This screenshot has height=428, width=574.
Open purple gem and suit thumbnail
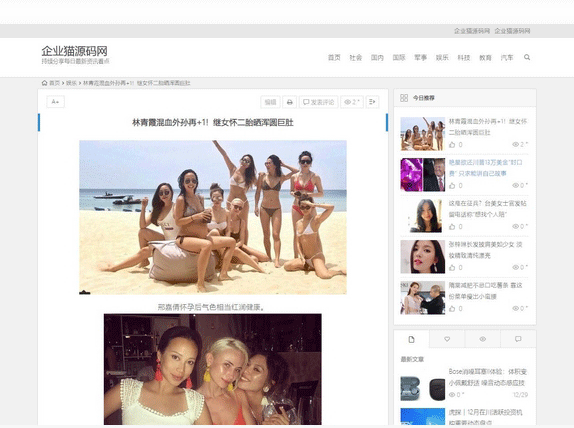(x=422, y=175)
